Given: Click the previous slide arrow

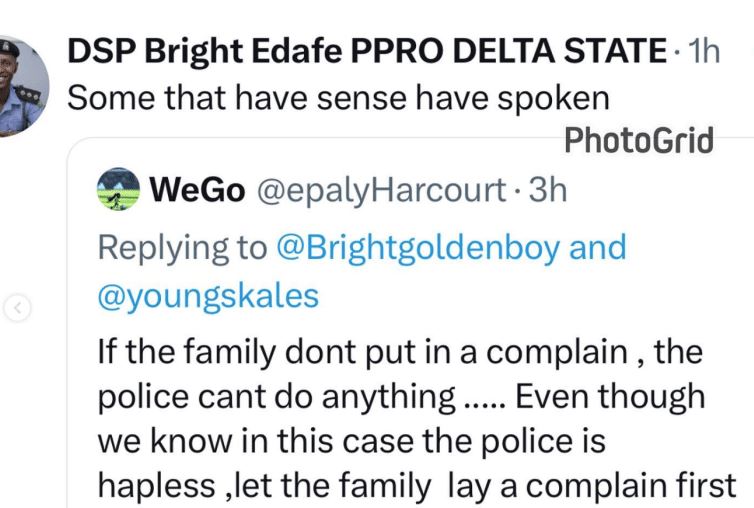Looking at the screenshot, I should (16, 310).
